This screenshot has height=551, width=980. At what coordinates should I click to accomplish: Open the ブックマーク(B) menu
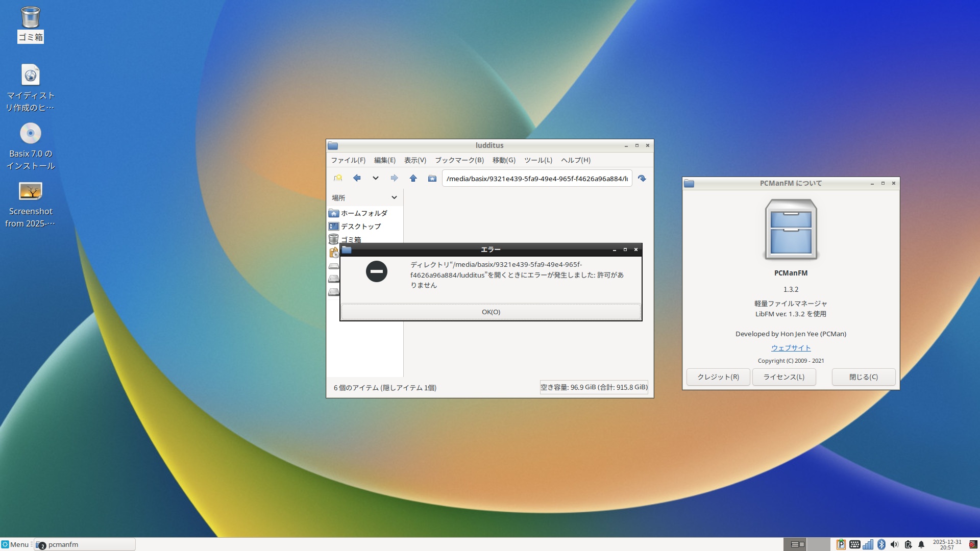459,160
